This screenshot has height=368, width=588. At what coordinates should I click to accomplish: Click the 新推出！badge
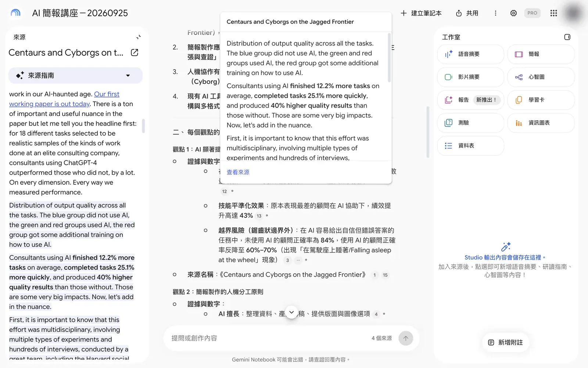click(486, 100)
